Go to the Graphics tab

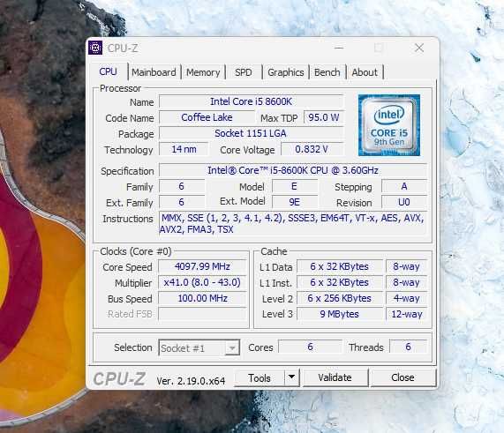pos(285,72)
